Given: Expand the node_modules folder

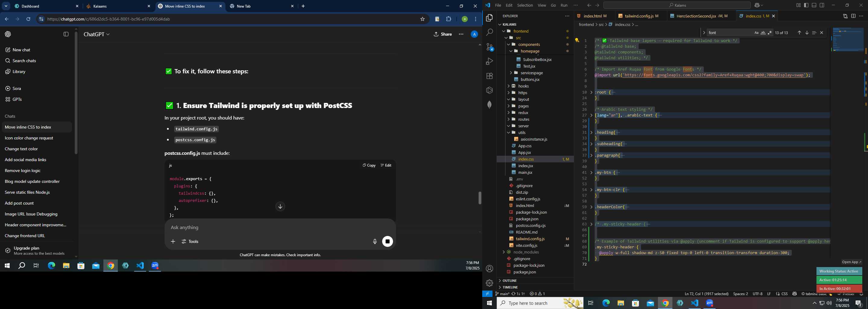Looking at the screenshot, I should 503,252.
